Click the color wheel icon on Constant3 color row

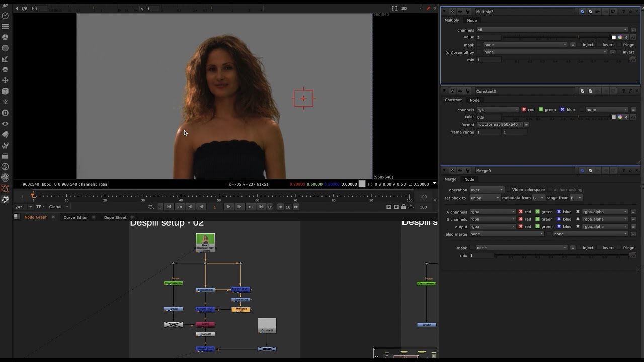(620, 117)
